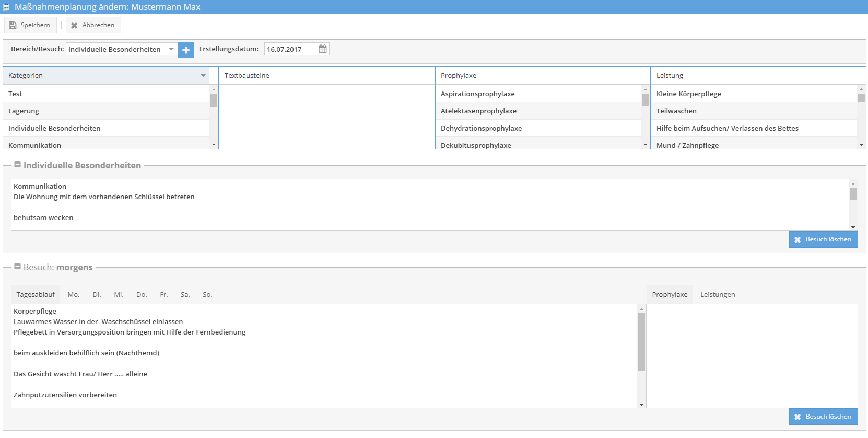Choose Teilwaschen in the Leistung list
868x438 pixels.
[x=676, y=111]
